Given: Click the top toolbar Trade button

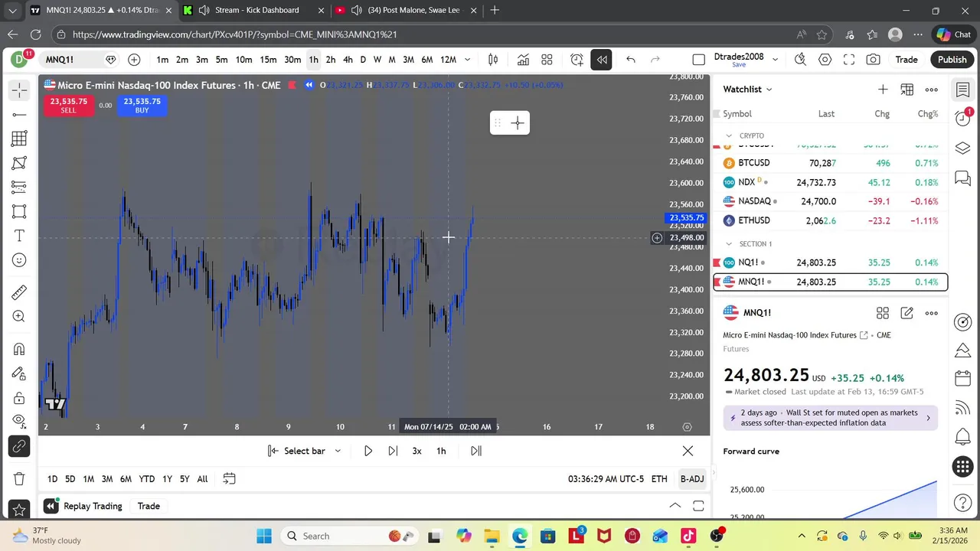Looking at the screenshot, I should click(x=906, y=60).
